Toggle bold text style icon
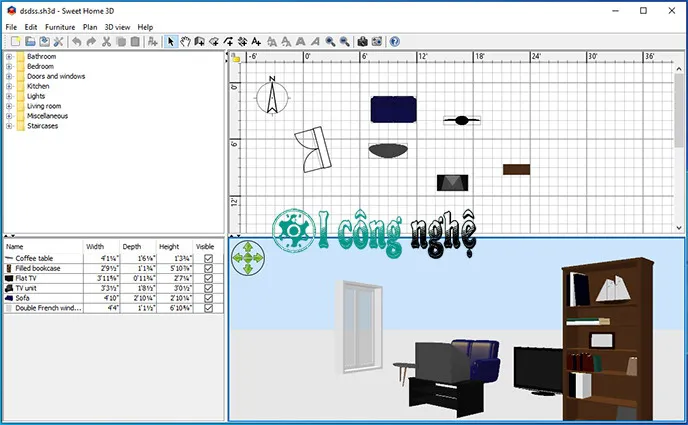Image resolution: width=688 pixels, height=425 pixels. pyautogui.click(x=301, y=42)
